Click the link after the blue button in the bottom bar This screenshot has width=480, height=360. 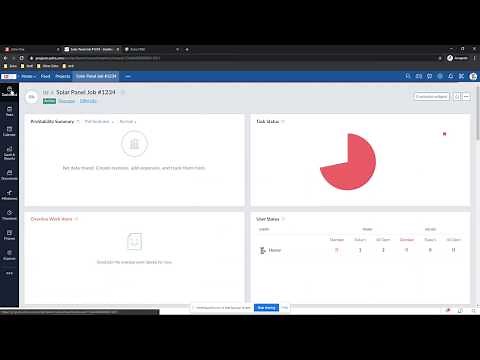pyautogui.click(x=285, y=308)
